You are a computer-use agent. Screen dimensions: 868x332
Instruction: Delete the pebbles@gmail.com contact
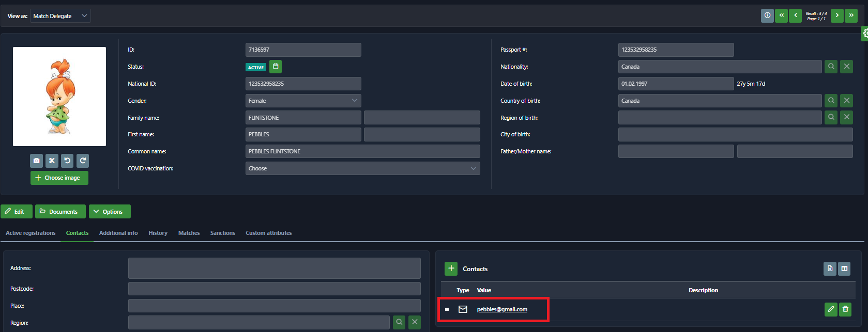click(845, 309)
